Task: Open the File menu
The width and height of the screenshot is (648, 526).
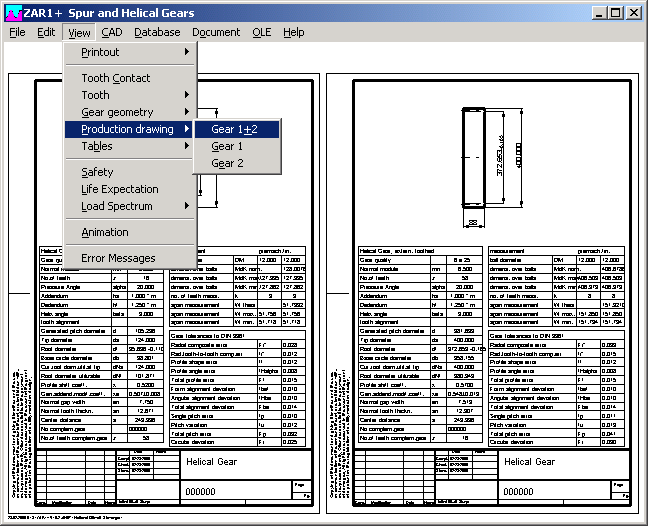Action: pyautogui.click(x=17, y=32)
